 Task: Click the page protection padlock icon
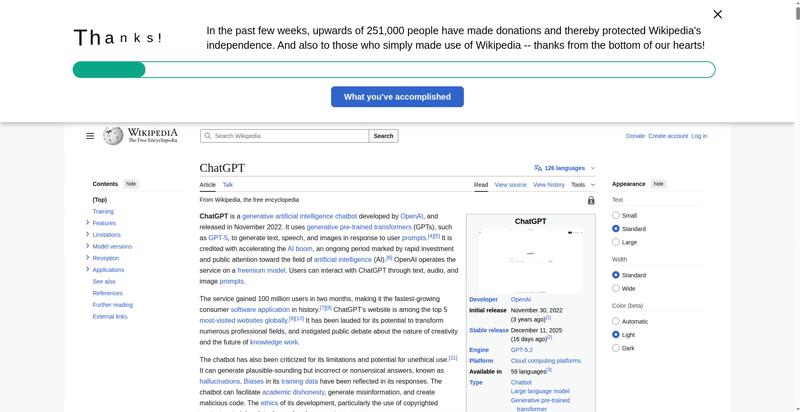point(591,200)
